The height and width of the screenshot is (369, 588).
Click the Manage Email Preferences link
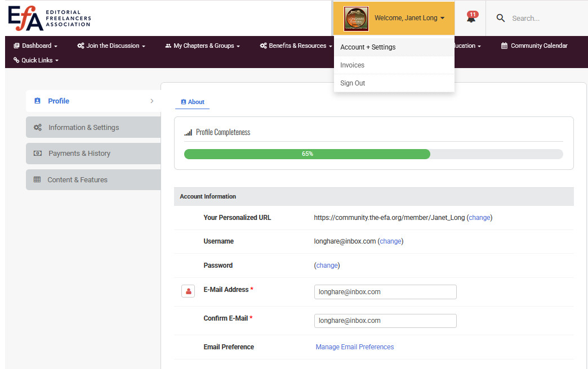pyautogui.click(x=355, y=347)
